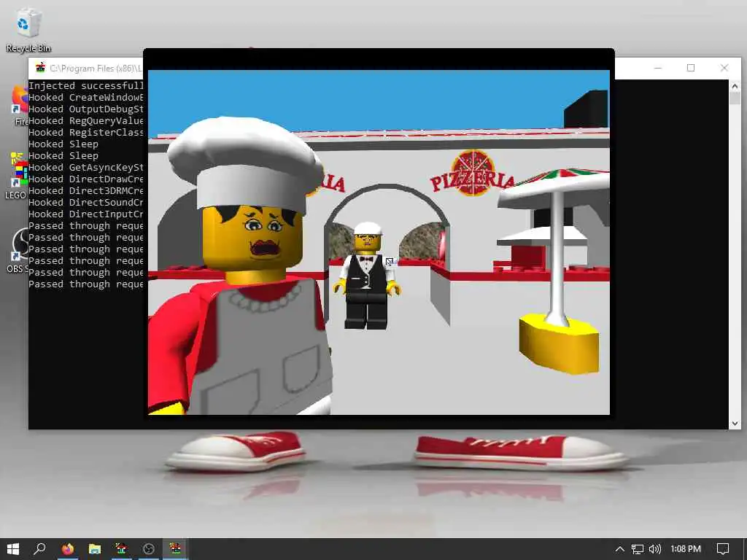Click the console window title bar icon

pyautogui.click(x=41, y=68)
